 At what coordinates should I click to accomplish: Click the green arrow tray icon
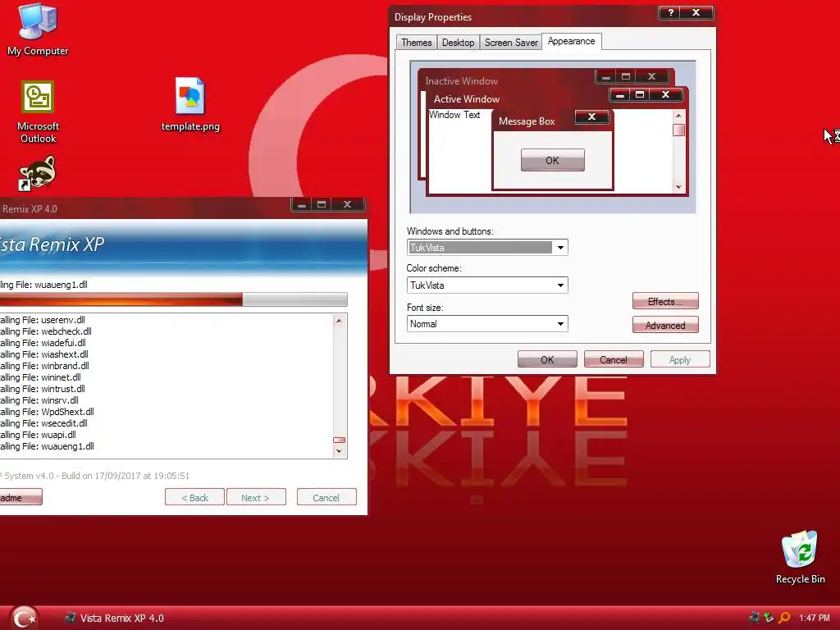(769, 618)
